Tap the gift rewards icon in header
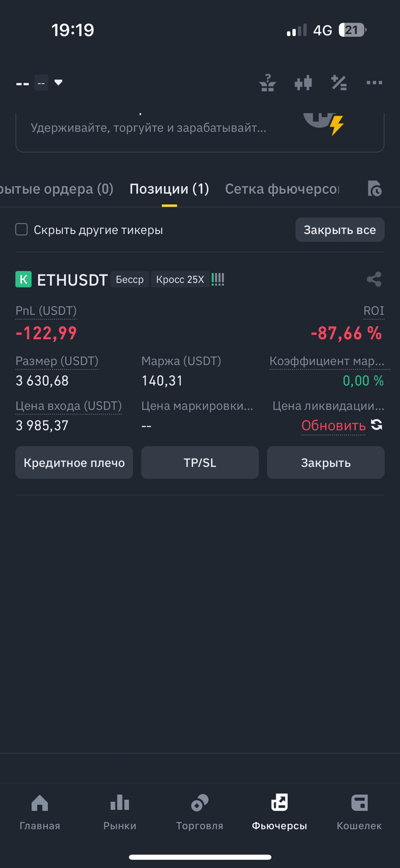The width and height of the screenshot is (400, 868). [267, 83]
